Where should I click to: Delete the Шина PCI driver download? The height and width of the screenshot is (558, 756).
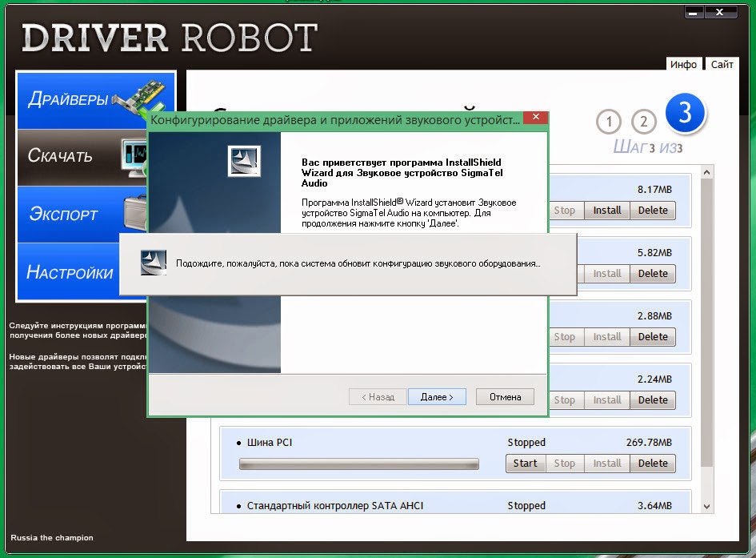[x=653, y=463]
